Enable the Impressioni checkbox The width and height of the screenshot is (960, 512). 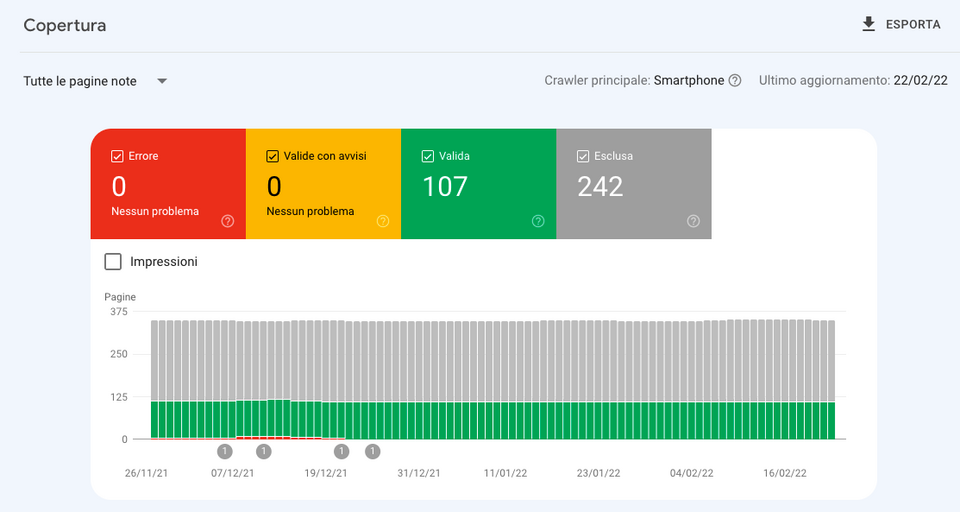coord(113,262)
